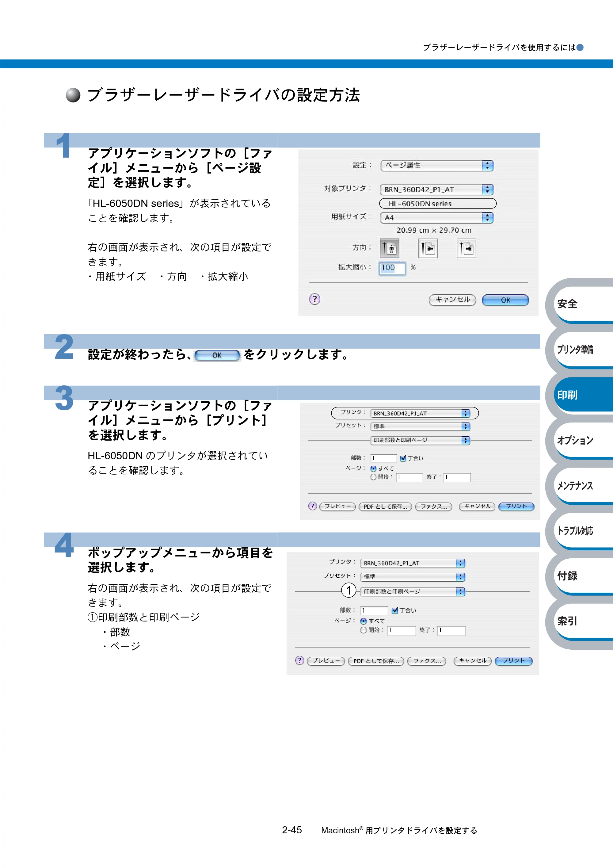Go to 安全 side tab
The height and width of the screenshot is (868, 613).
tap(584, 304)
